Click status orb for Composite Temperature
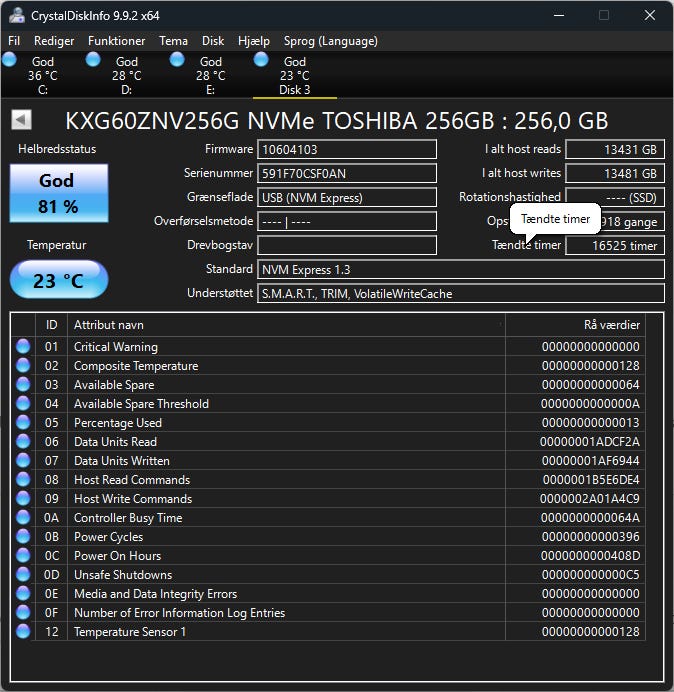This screenshot has height=692, width=674. [x=23, y=365]
